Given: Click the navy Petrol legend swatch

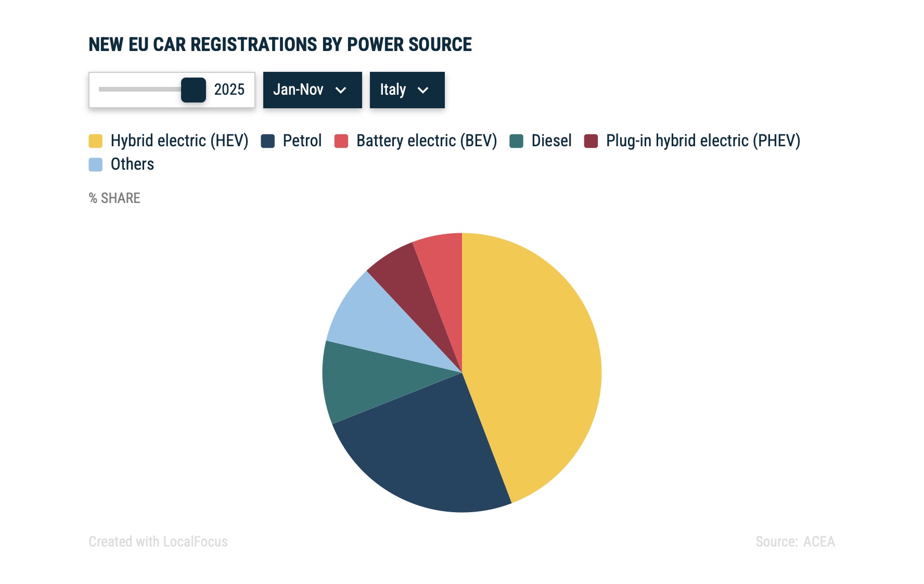Looking at the screenshot, I should pyautogui.click(x=267, y=141).
